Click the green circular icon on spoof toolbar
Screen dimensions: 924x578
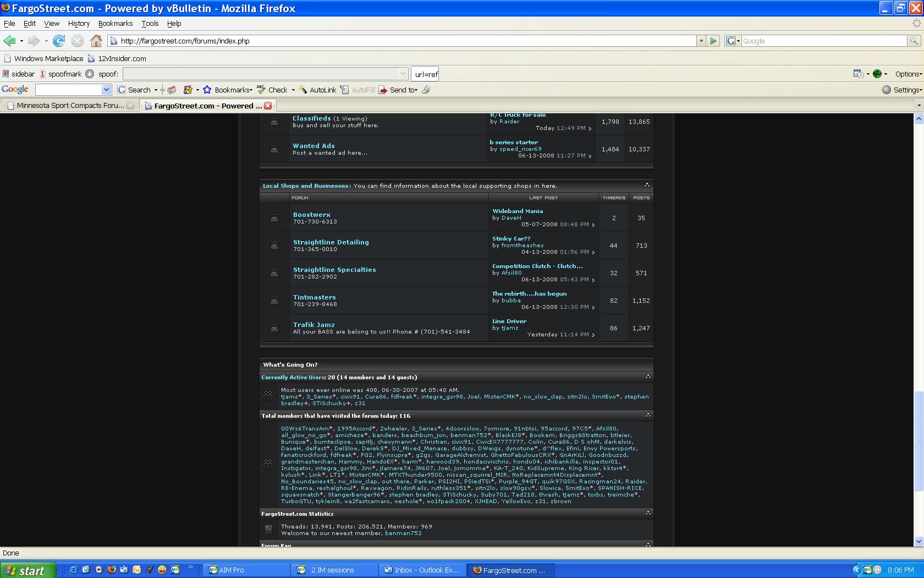point(877,74)
